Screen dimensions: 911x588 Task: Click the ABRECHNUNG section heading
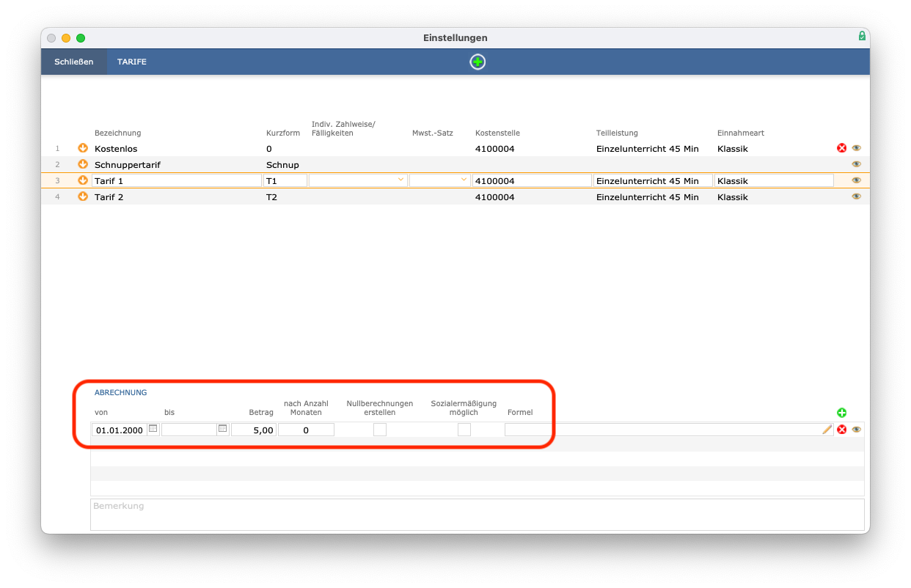[x=121, y=392]
